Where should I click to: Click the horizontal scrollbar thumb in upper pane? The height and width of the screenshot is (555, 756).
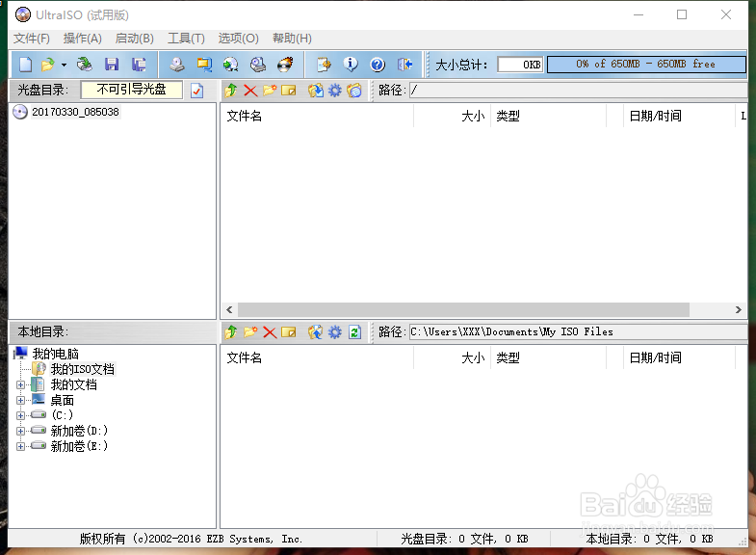[x=463, y=309]
